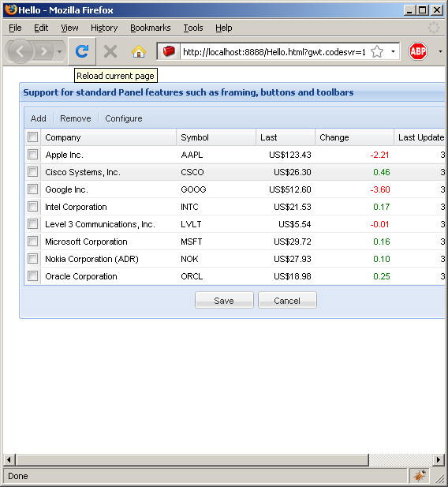This screenshot has height=487, width=448.
Task: Click the -2.21 change value
Action: click(379, 155)
